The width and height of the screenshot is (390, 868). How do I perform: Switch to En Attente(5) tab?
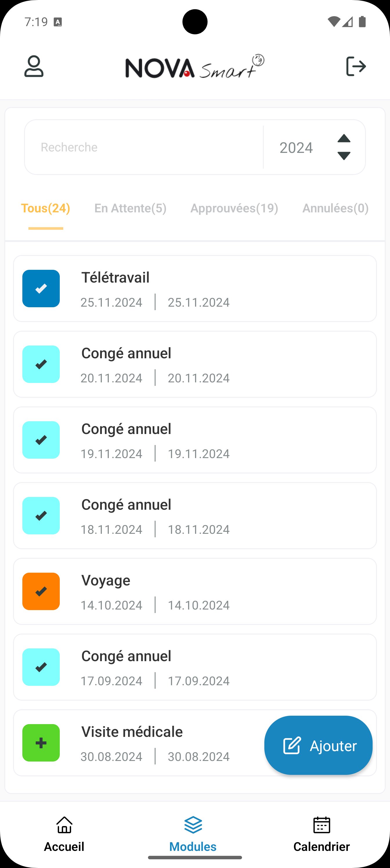click(131, 208)
